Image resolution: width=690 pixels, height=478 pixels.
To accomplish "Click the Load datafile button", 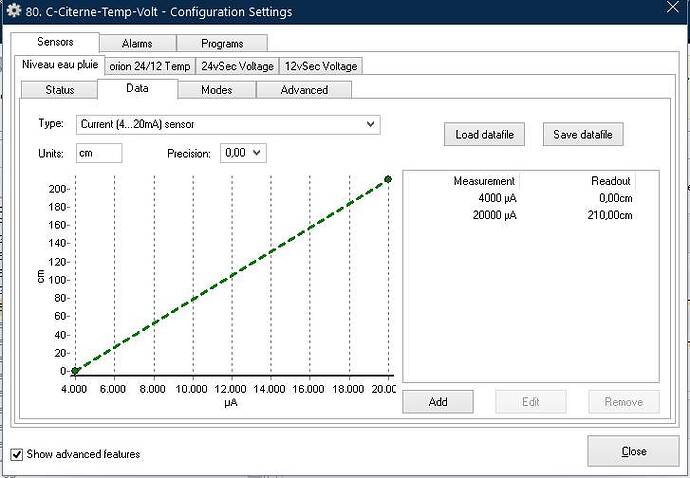I will [484, 134].
